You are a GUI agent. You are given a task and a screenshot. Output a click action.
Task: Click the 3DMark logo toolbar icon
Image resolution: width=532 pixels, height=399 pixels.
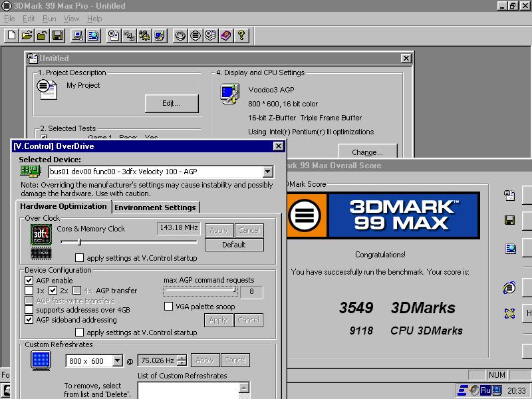tap(196, 35)
